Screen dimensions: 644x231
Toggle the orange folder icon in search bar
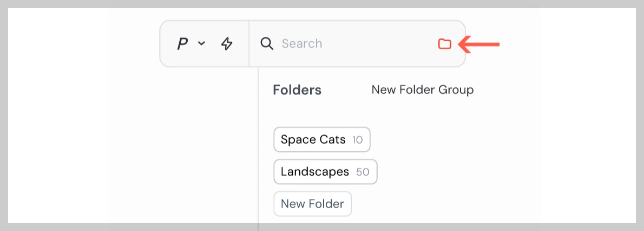(444, 44)
